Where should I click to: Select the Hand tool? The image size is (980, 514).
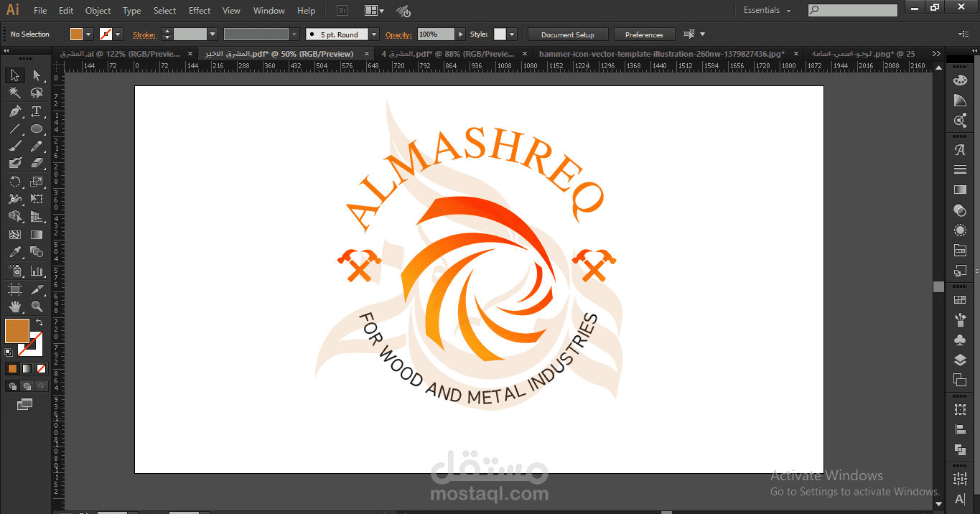[x=14, y=307]
